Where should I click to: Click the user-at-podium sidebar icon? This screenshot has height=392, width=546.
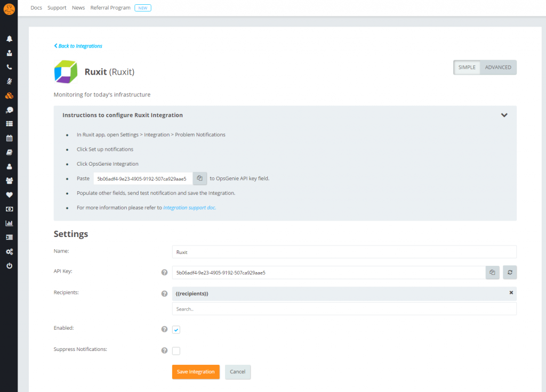pyautogui.click(x=10, y=53)
